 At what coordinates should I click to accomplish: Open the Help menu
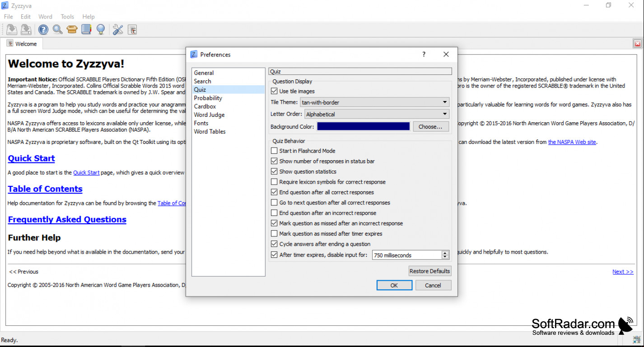click(89, 17)
